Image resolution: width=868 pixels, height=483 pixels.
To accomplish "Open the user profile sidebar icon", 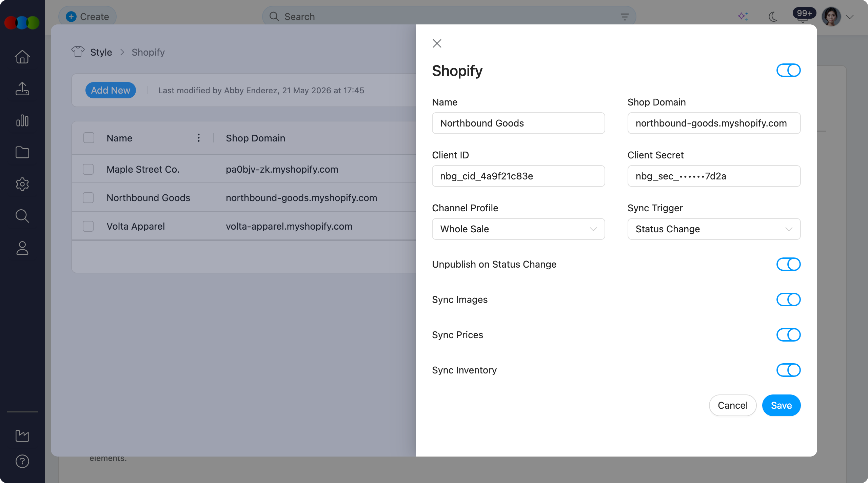I will [x=22, y=248].
